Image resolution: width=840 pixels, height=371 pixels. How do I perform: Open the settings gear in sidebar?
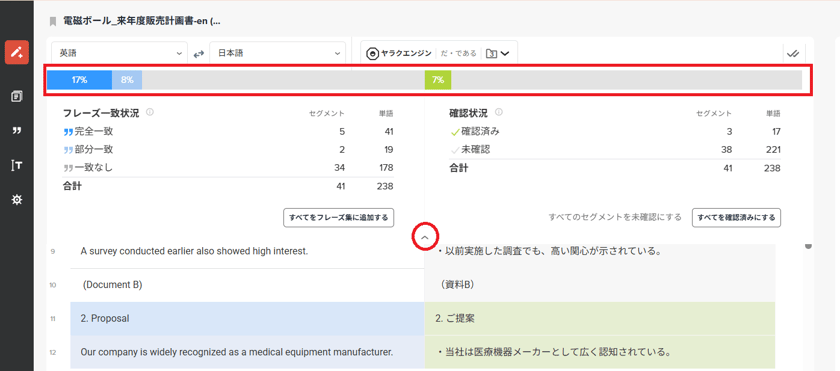[x=17, y=200]
